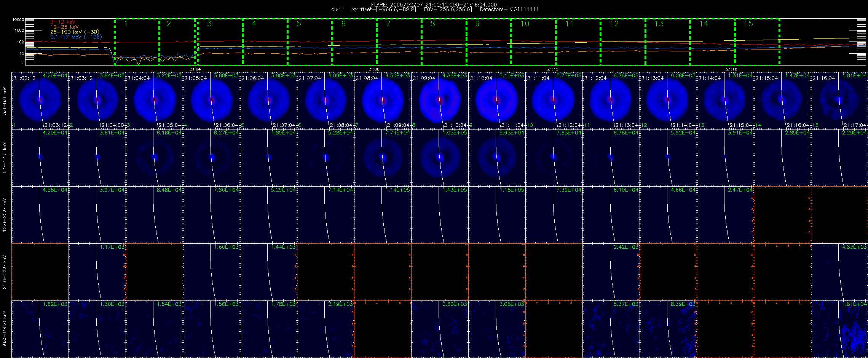Select interval 15 in the light curve
The height and width of the screenshot is (358, 868).
[x=757, y=42]
